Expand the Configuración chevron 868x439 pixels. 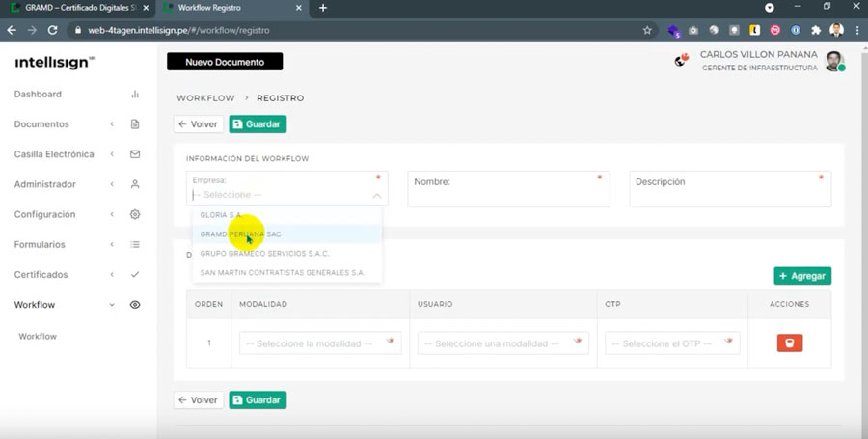(112, 214)
